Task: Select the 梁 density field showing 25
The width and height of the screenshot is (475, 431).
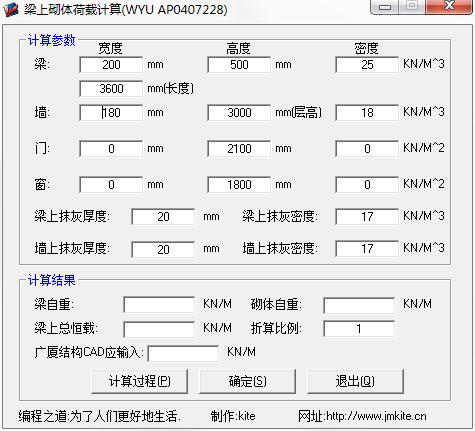Action: [x=367, y=65]
